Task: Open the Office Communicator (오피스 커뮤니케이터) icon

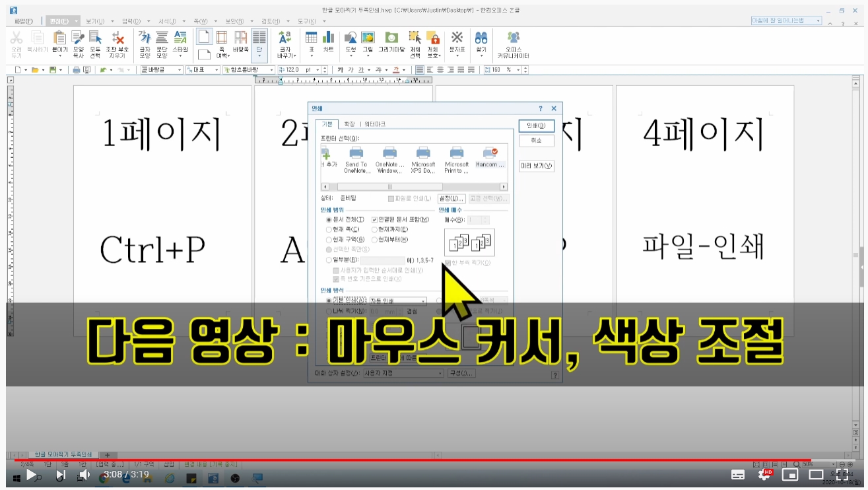Action: (x=514, y=38)
